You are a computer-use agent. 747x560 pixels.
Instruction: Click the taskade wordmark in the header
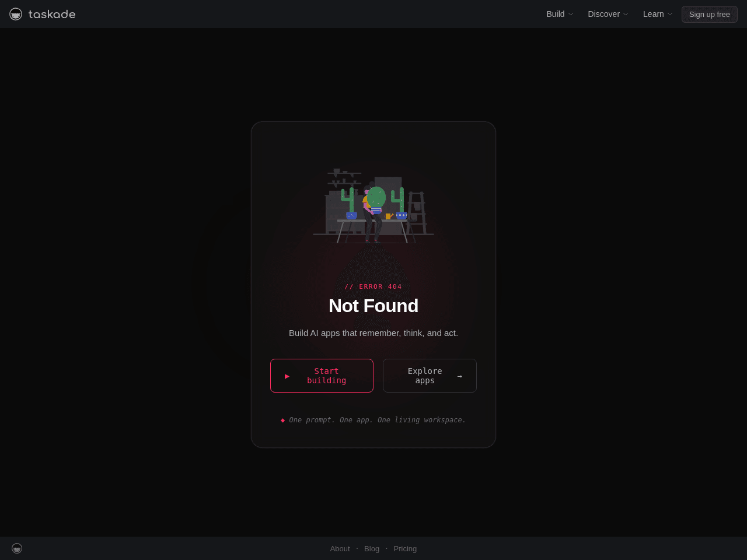point(52,14)
